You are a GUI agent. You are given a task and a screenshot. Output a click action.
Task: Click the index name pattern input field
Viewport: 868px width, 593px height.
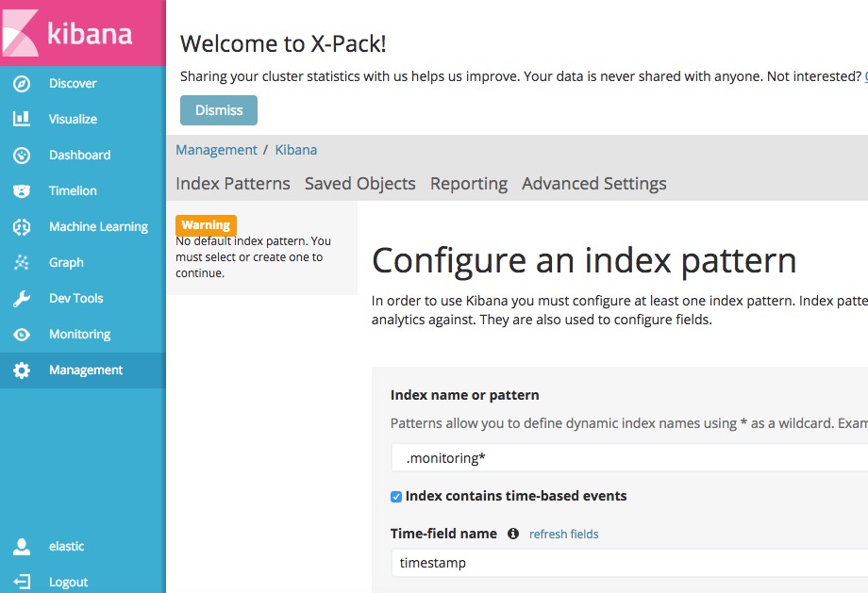point(629,457)
